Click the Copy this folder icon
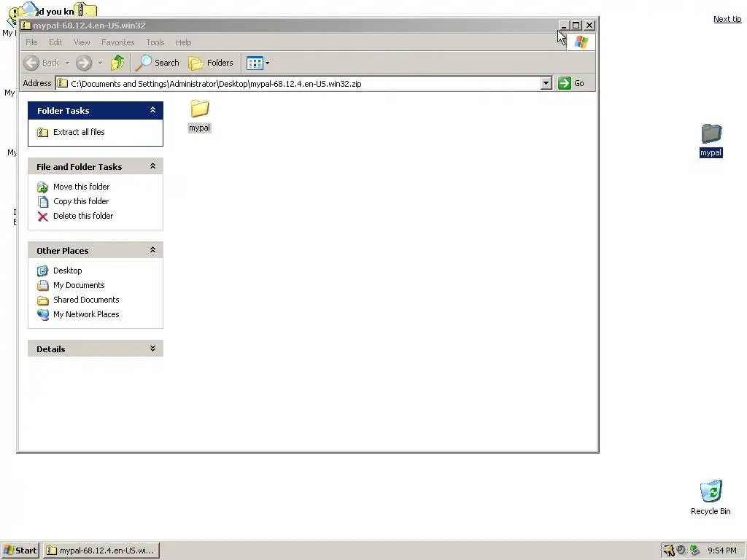This screenshot has width=747, height=560. (43, 202)
